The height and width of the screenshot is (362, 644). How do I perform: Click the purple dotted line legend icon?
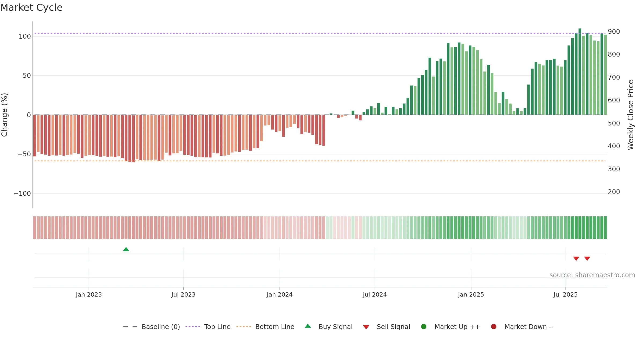193,327
